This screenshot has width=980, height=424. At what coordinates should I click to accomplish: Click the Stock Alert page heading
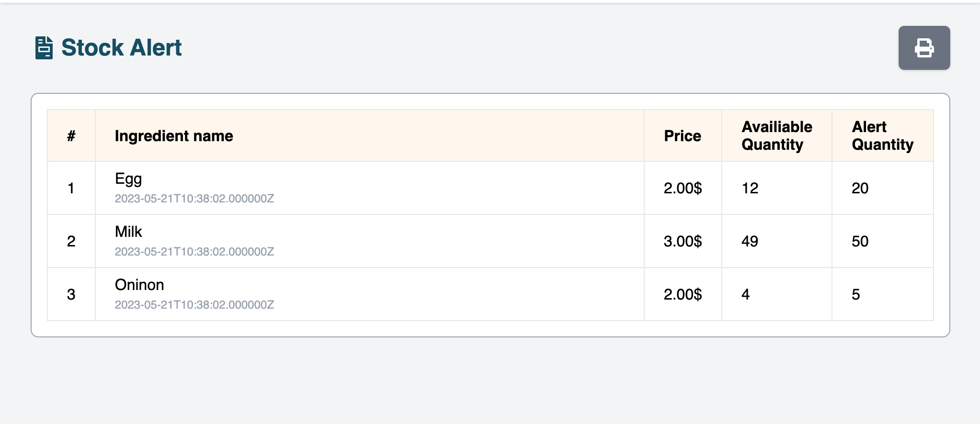click(122, 48)
